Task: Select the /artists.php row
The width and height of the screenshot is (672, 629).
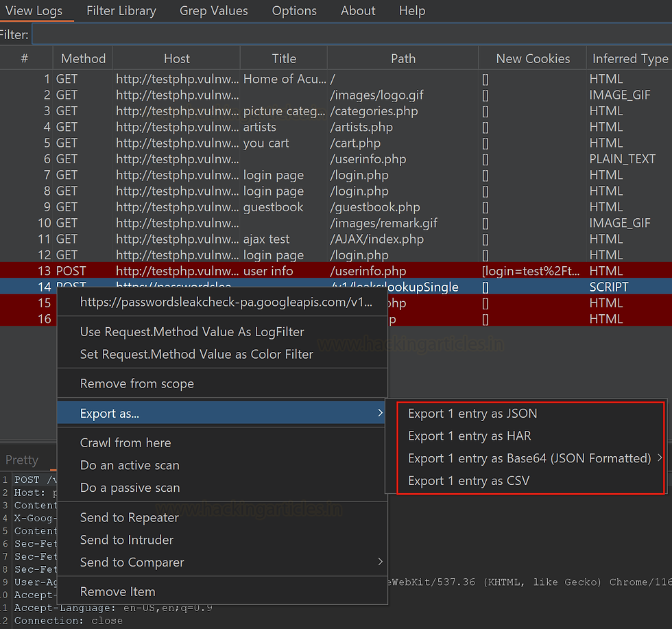Action: pos(336,127)
